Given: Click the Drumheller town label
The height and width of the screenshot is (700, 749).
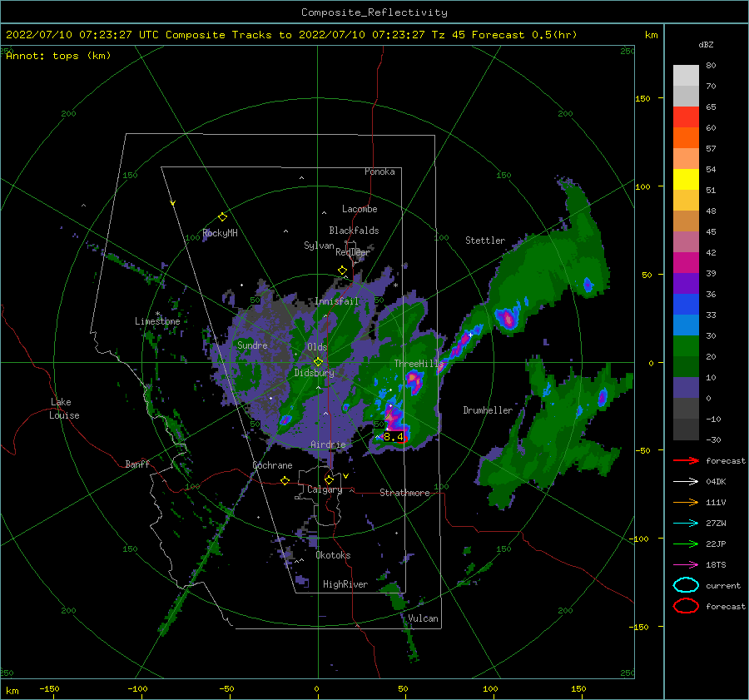Looking at the screenshot, I should click(x=488, y=410).
